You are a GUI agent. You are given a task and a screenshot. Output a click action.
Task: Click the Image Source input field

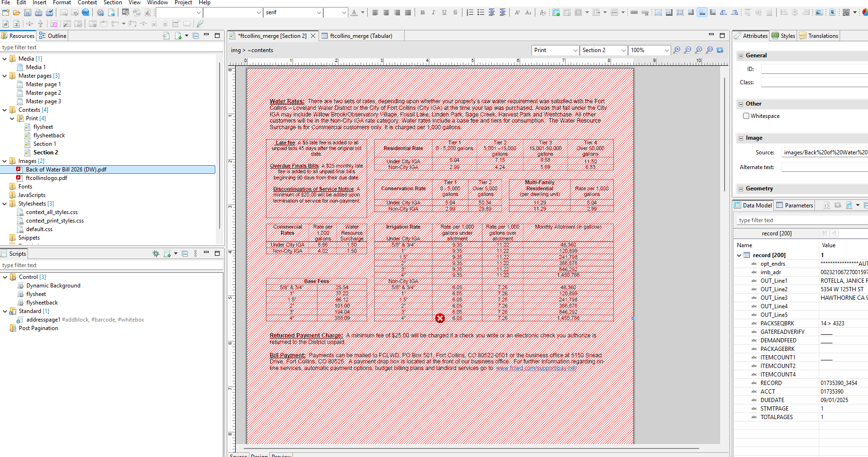(824, 152)
